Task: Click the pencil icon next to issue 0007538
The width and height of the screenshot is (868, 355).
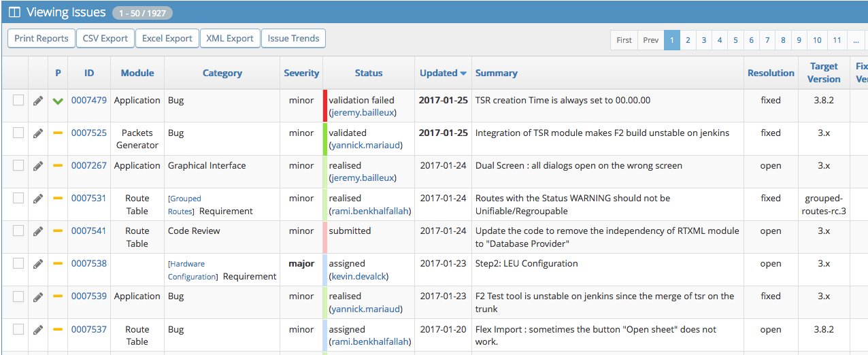Action: coord(38,264)
